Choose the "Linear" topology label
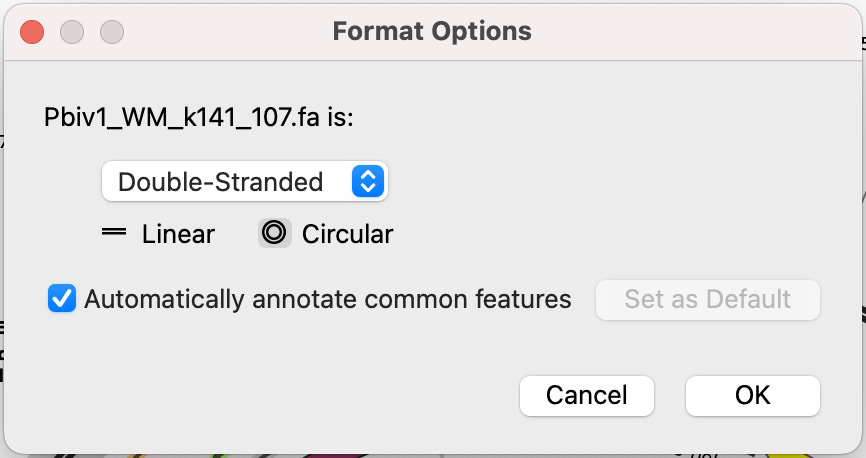 click(178, 234)
